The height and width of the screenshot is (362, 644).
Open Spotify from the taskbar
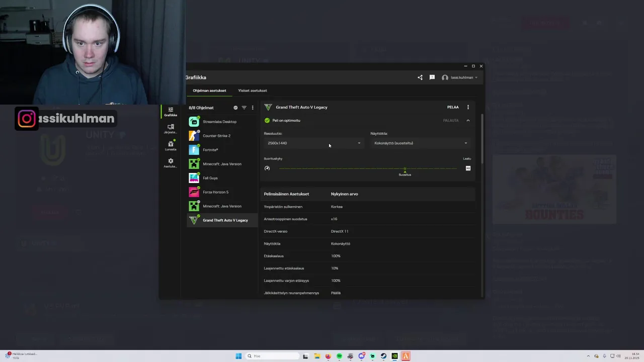click(339, 356)
